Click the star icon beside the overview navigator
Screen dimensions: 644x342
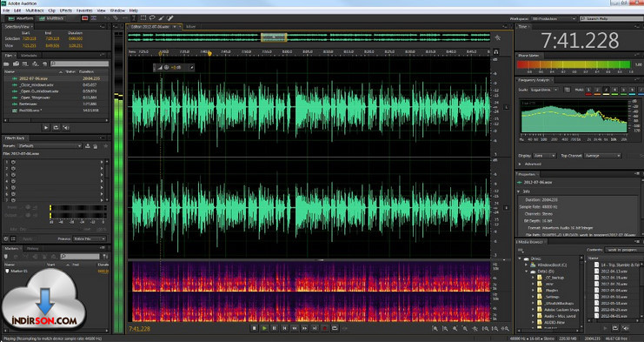(497, 37)
